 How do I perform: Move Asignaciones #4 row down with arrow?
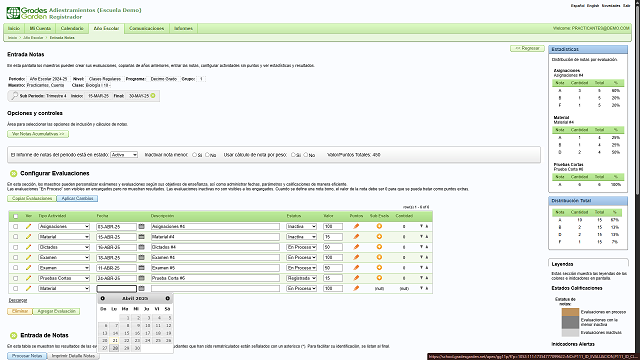tap(421, 226)
